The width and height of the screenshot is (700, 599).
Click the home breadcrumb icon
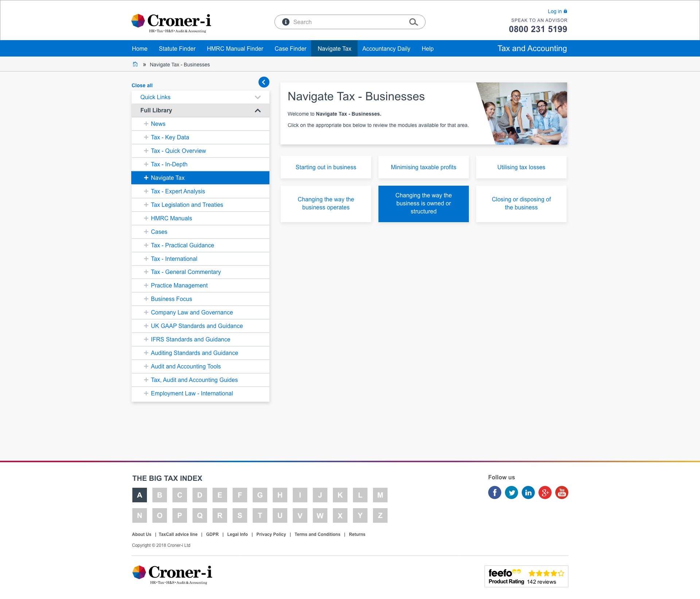click(135, 65)
